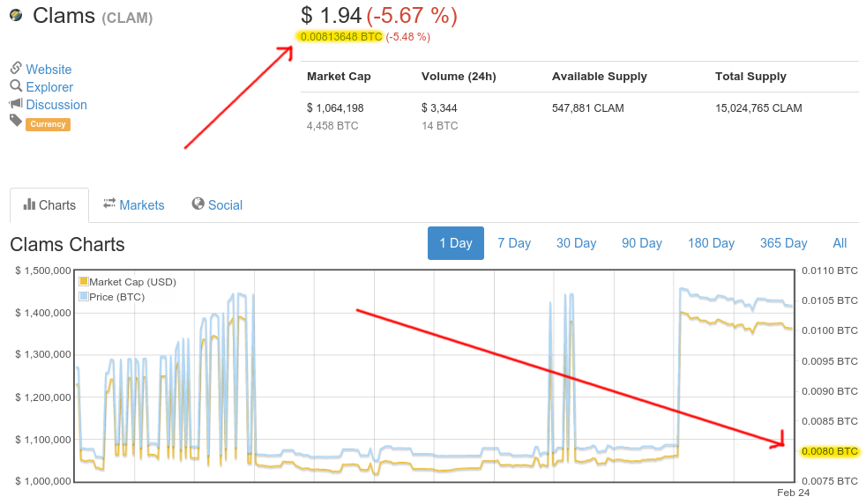Click the 0.0110 BTC axis label

click(830, 271)
